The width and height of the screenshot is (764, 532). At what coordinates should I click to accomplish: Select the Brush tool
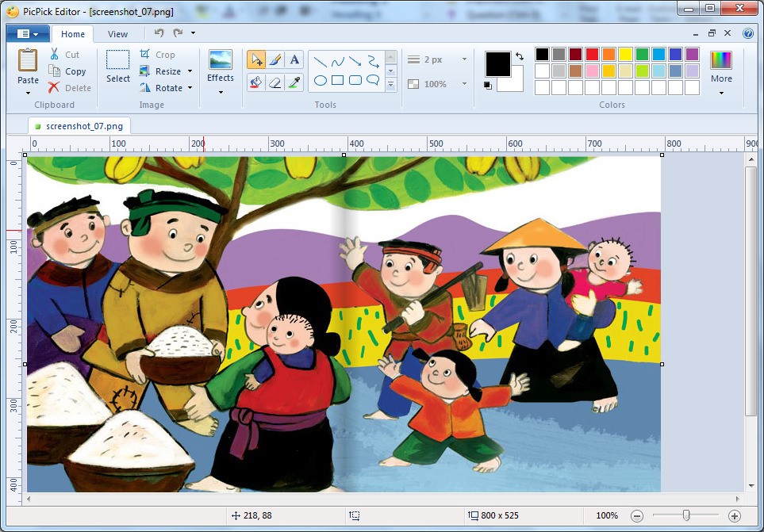click(x=275, y=59)
